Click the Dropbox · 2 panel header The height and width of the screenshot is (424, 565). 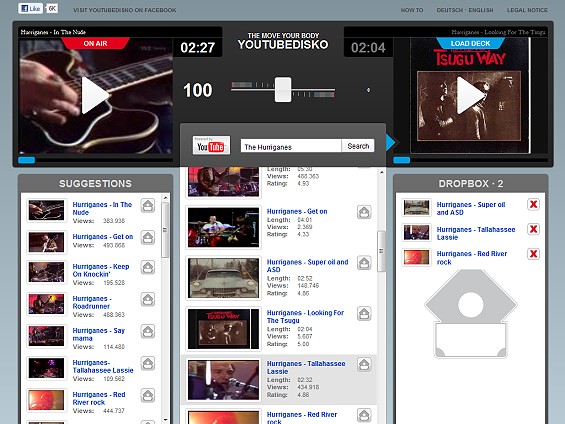[x=471, y=184]
